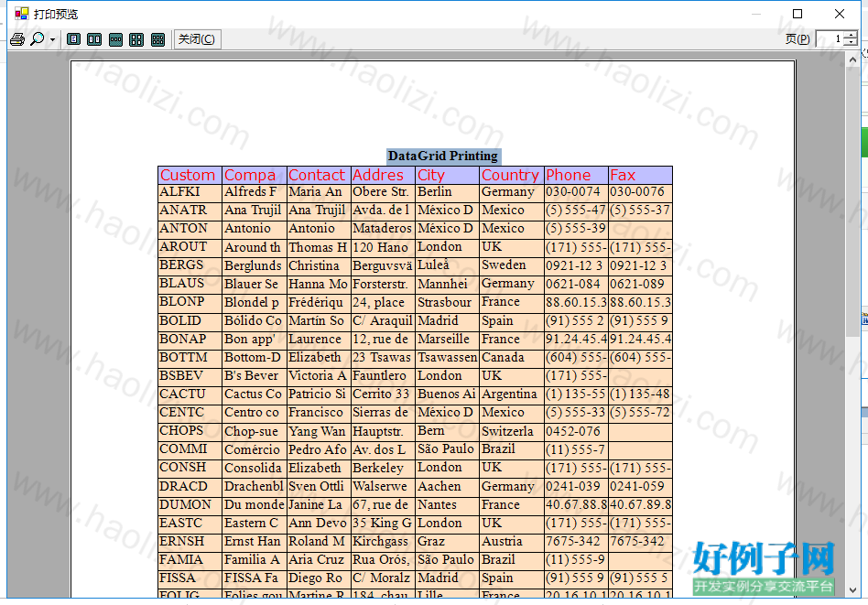
Task: Increase page number with up spinner
Action: (x=851, y=35)
